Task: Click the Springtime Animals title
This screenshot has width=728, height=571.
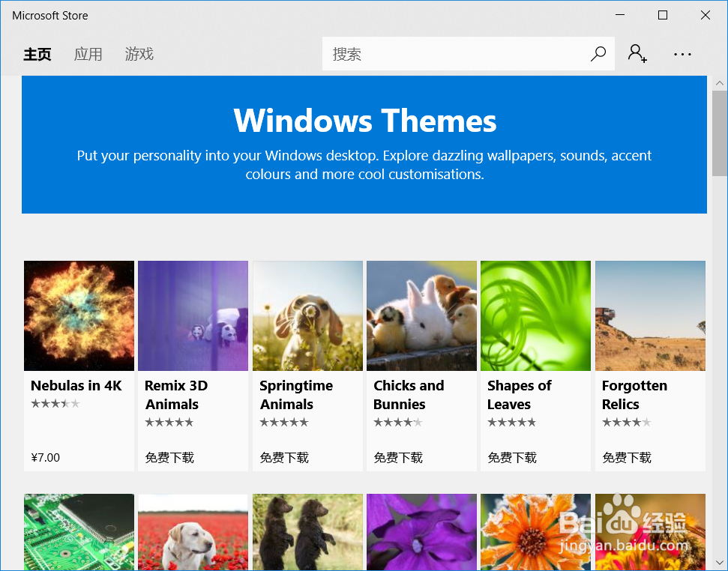Action: click(x=296, y=395)
